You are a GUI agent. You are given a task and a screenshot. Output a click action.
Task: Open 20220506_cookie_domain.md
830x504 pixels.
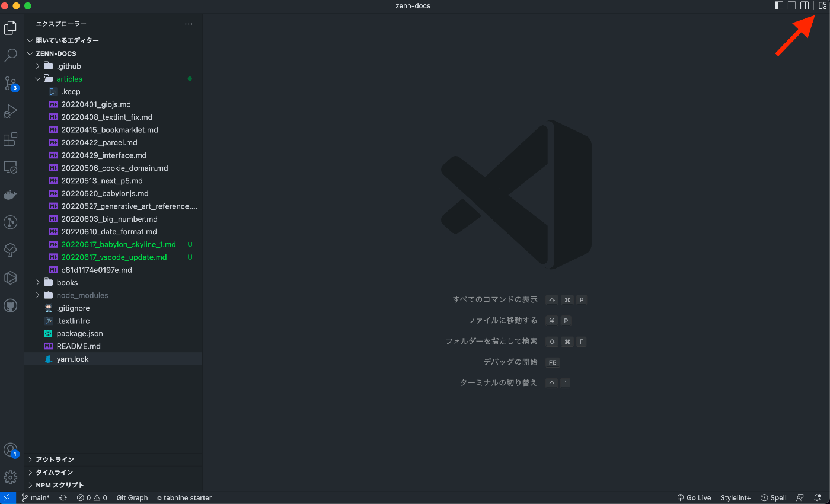click(113, 168)
